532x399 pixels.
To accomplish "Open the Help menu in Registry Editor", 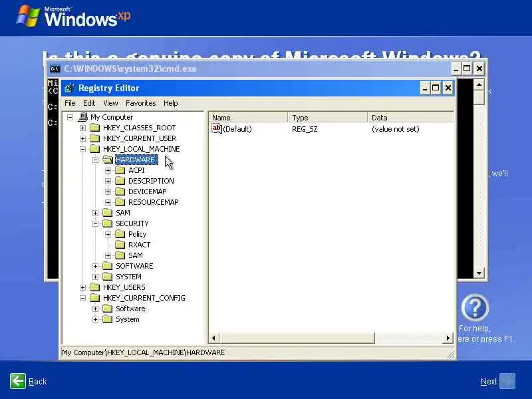I will click(x=171, y=103).
